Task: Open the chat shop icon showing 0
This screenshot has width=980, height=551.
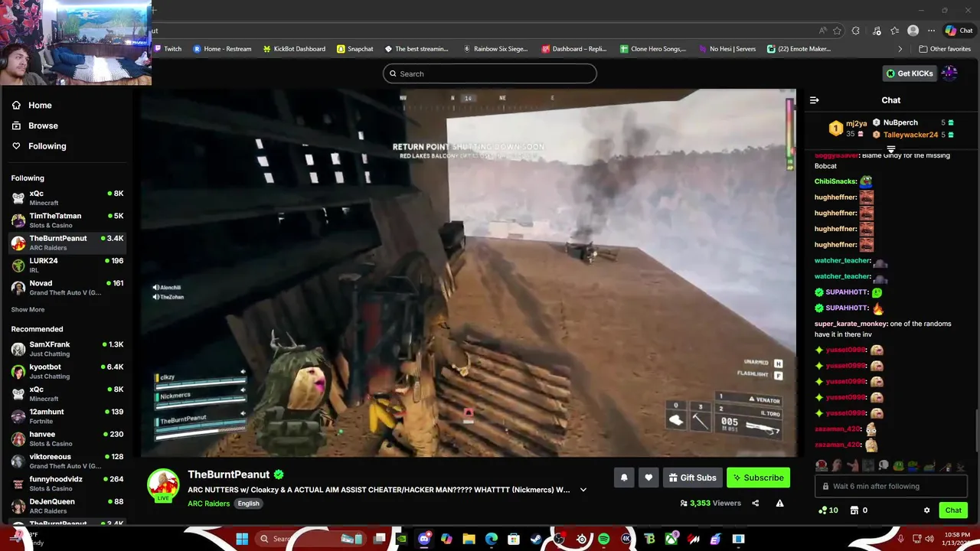Action: tap(858, 510)
